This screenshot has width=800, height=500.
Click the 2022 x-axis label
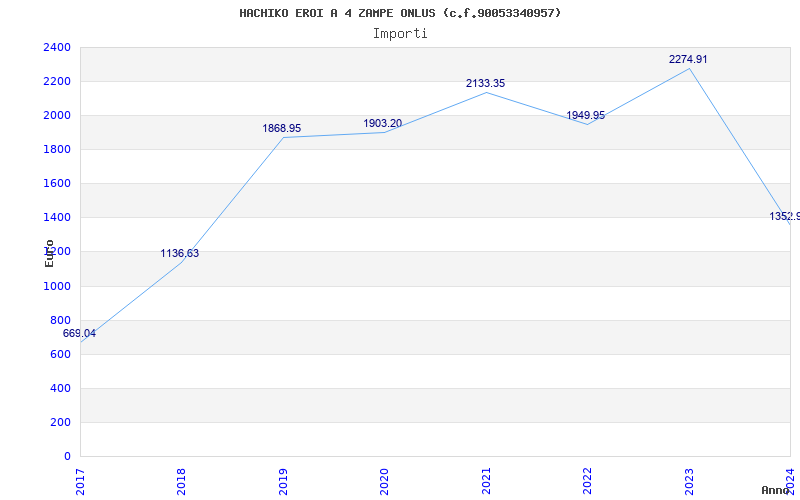[587, 482]
